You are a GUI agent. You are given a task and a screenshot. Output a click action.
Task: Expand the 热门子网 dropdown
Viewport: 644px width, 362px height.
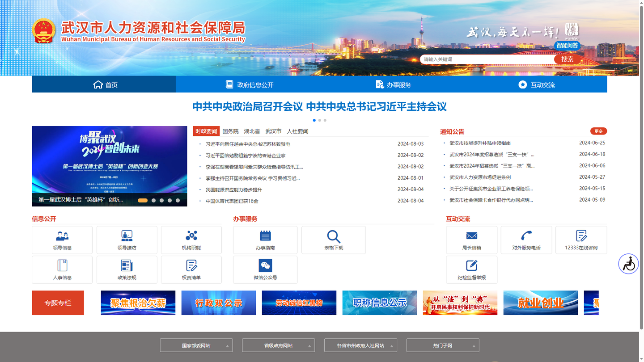443,345
